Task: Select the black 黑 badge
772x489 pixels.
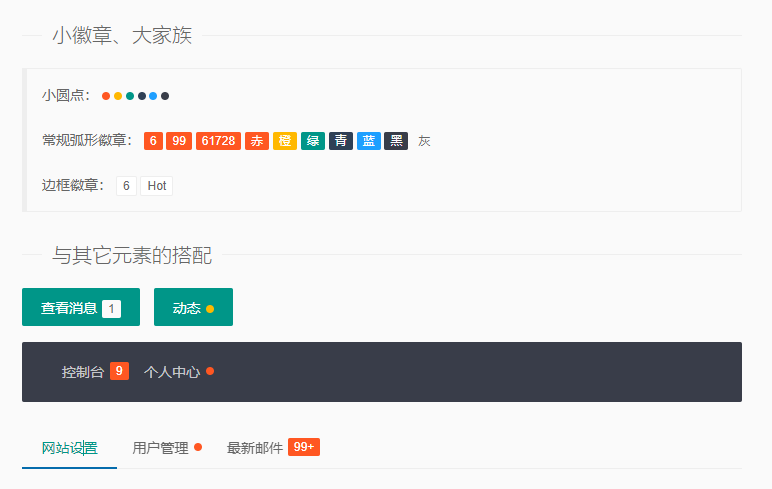Action: tap(396, 141)
